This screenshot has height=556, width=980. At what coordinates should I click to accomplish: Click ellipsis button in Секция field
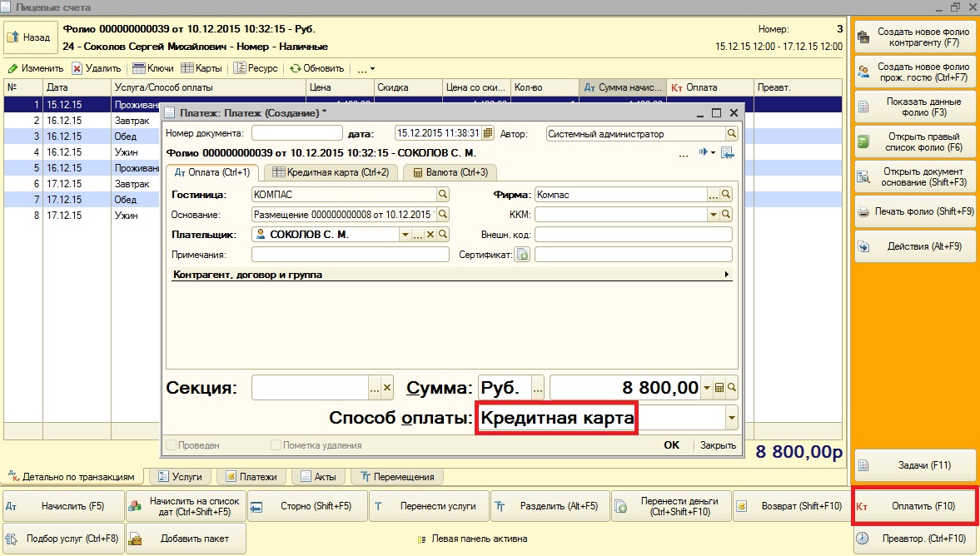[375, 388]
